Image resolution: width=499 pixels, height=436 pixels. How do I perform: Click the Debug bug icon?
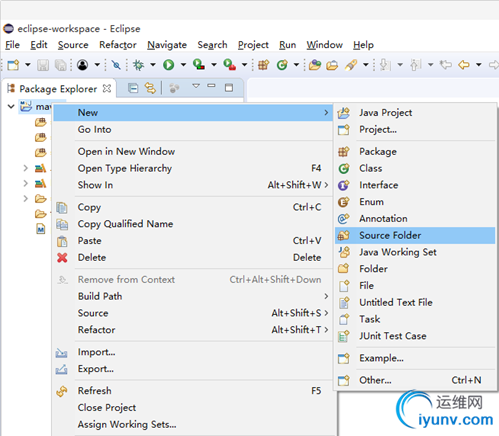click(138, 65)
